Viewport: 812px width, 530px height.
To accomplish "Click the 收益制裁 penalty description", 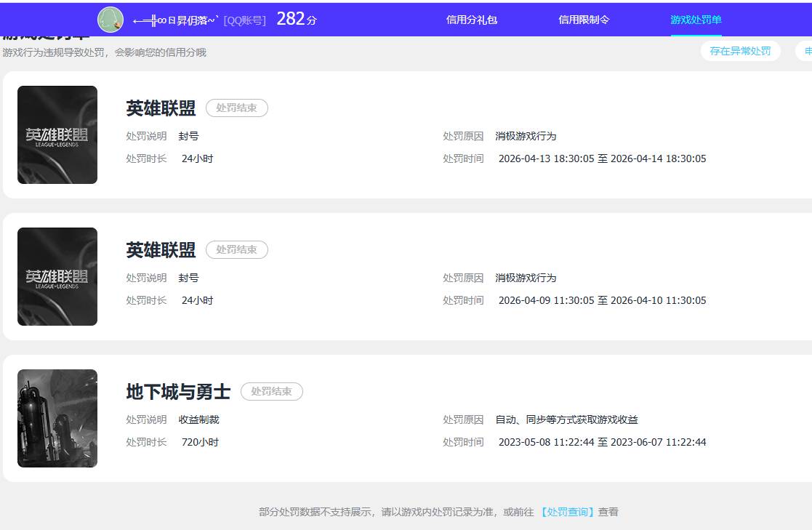I will [x=199, y=419].
